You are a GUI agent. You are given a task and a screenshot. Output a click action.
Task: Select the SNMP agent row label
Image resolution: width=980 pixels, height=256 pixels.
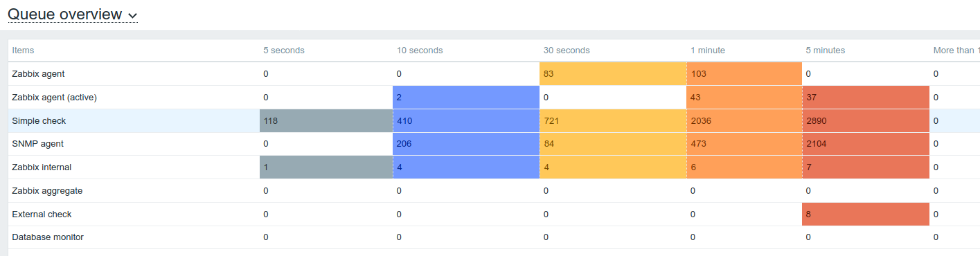tap(37, 144)
